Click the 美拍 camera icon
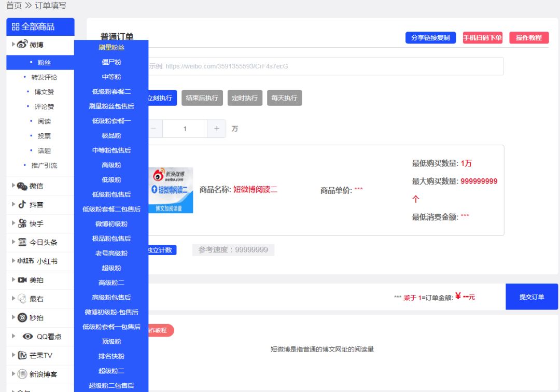This screenshot has height=392, width=560. 22,280
